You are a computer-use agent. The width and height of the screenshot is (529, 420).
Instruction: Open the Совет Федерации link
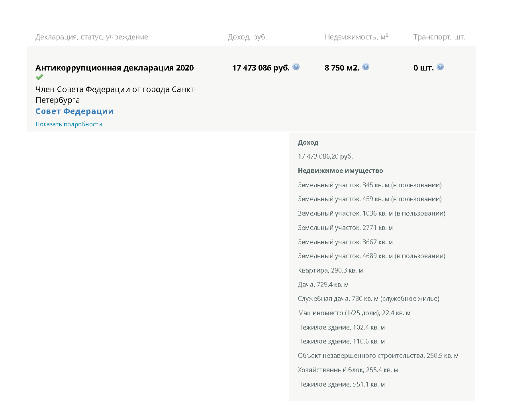point(74,111)
